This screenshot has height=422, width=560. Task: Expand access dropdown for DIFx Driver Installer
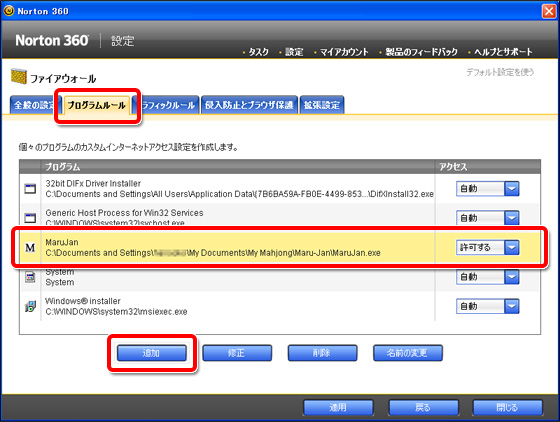coord(512,189)
